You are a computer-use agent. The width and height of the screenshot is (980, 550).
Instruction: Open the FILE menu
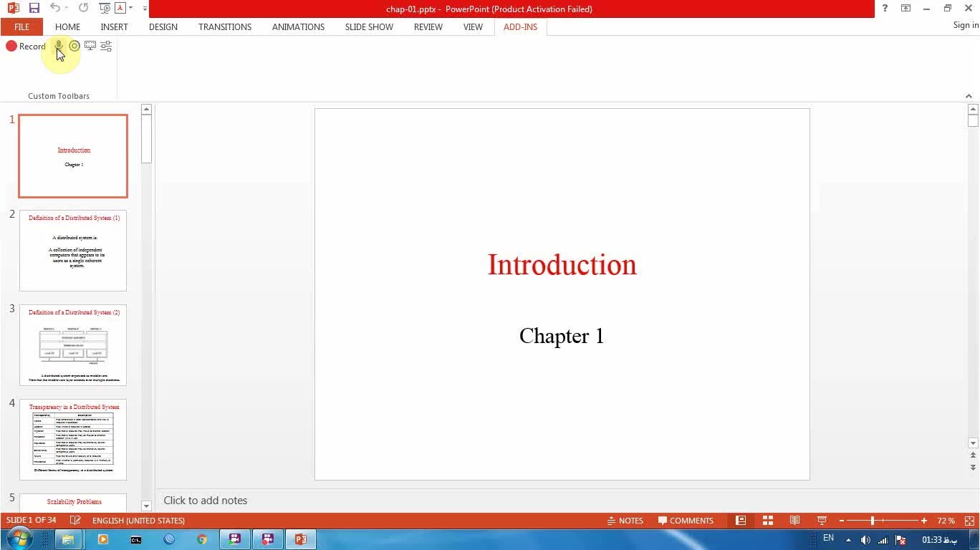pos(21,26)
